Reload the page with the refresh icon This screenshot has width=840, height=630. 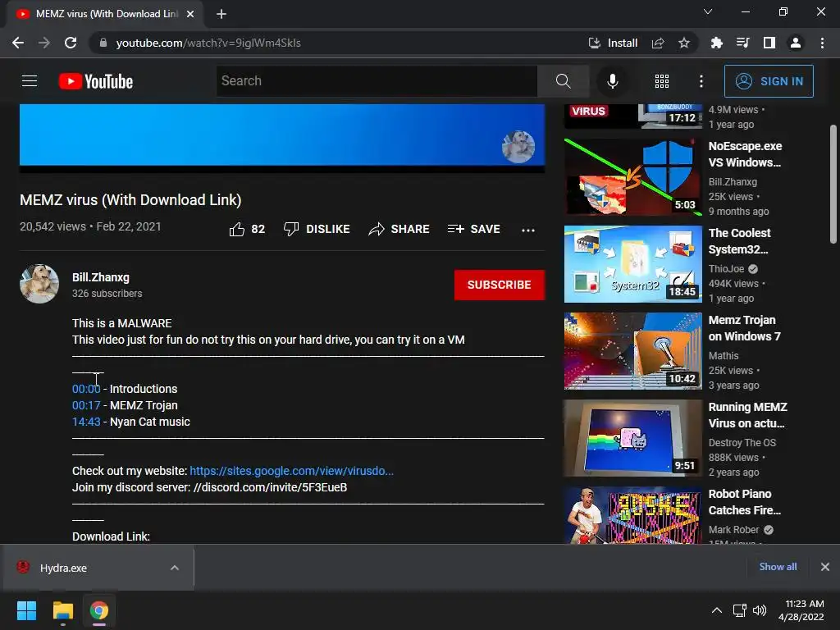coord(71,43)
